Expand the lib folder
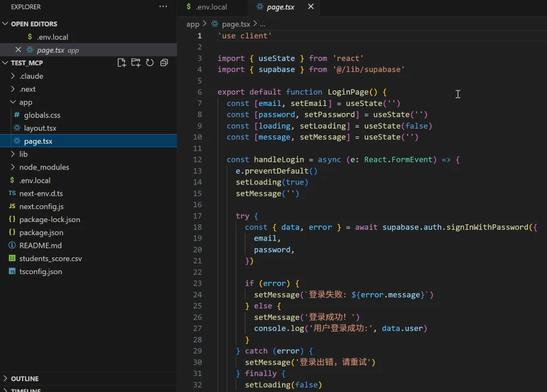Viewport: 547px width, 392px height. point(13,154)
